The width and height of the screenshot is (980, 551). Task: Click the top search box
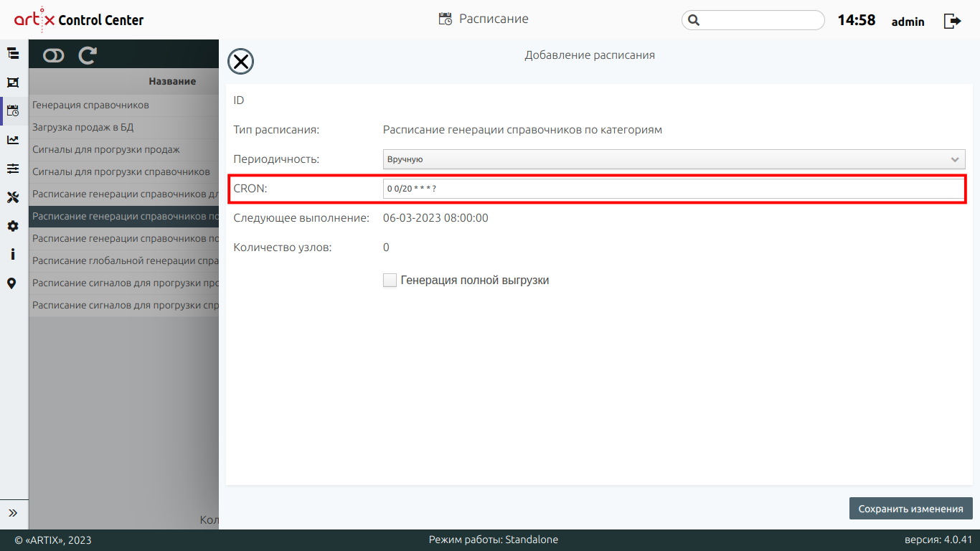(x=753, y=20)
